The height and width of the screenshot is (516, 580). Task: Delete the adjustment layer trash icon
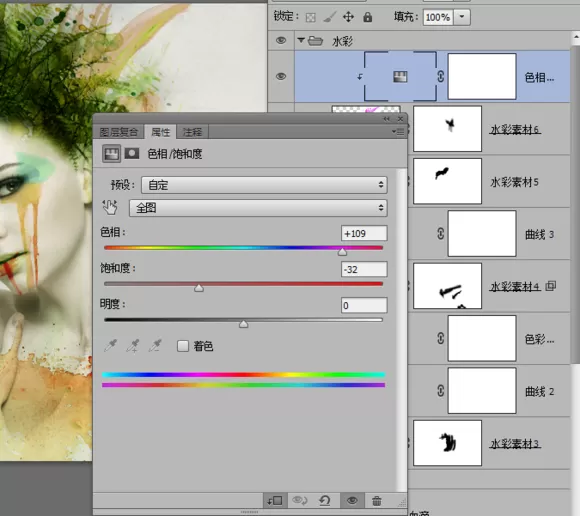click(x=377, y=501)
